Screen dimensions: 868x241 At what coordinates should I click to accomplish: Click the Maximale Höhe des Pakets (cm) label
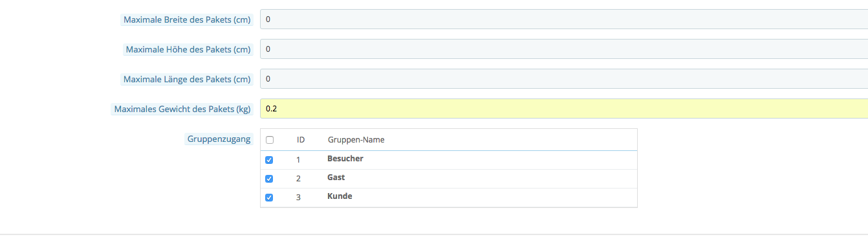(x=188, y=49)
